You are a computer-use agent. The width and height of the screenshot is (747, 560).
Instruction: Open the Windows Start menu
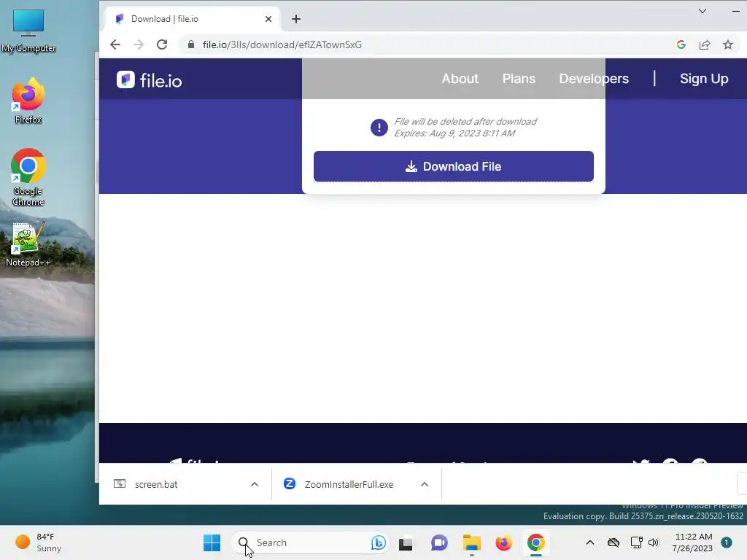tap(212, 542)
